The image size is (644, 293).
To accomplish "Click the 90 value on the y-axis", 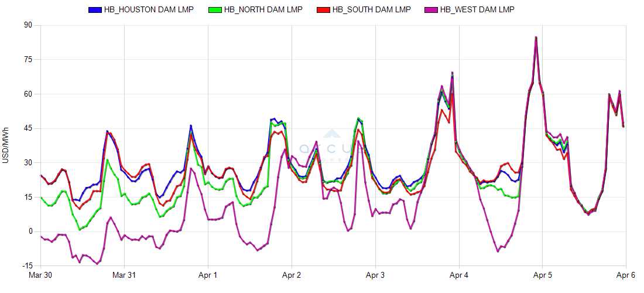I will click(28, 25).
